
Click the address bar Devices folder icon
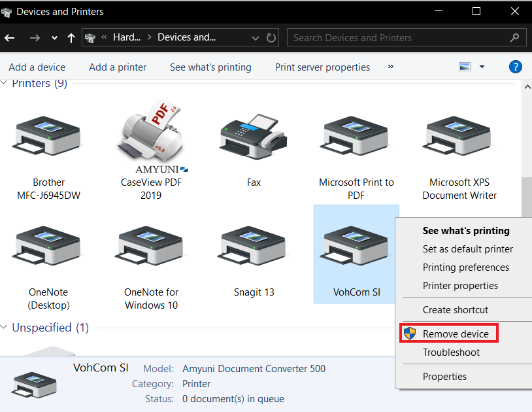[x=90, y=38]
